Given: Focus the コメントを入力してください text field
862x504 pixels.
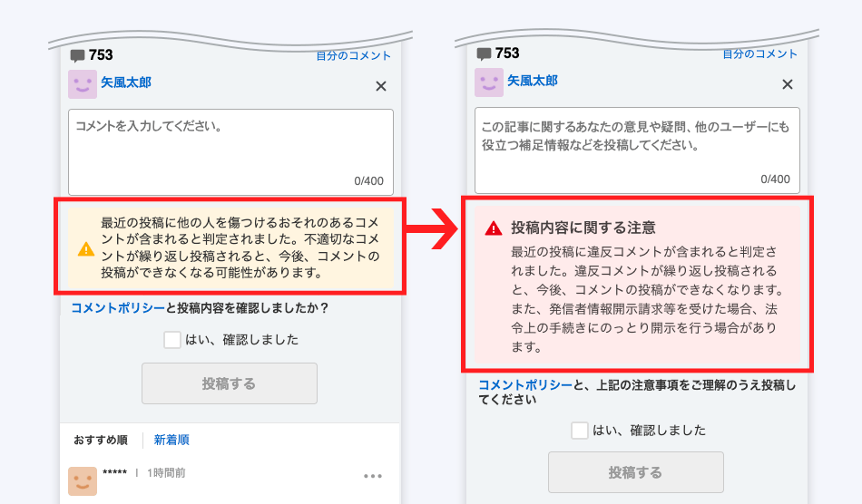Looking at the screenshot, I should (x=230, y=152).
